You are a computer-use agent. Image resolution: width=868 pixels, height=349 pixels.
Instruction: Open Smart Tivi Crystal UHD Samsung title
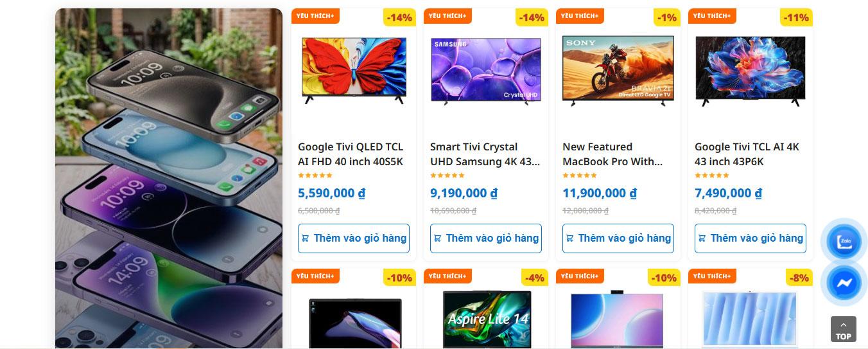[x=485, y=154]
